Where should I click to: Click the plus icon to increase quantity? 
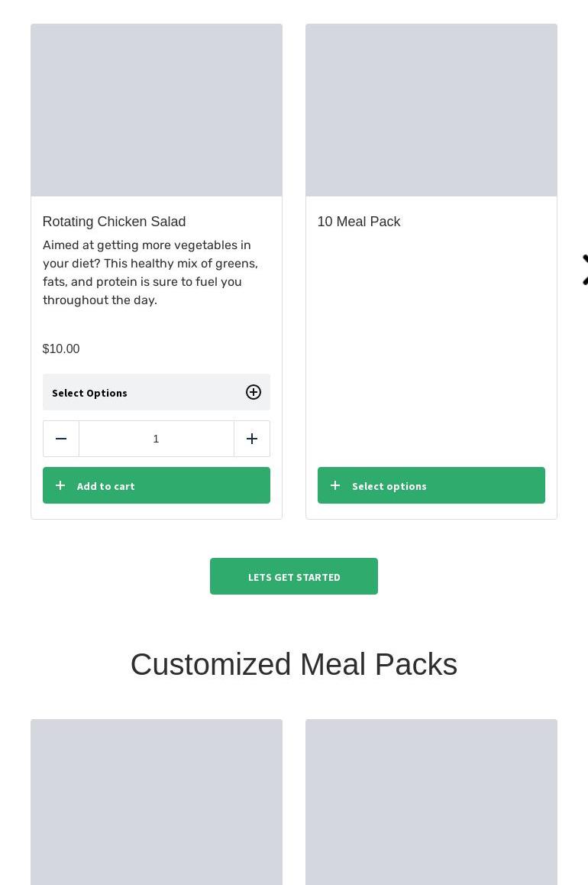tap(252, 439)
